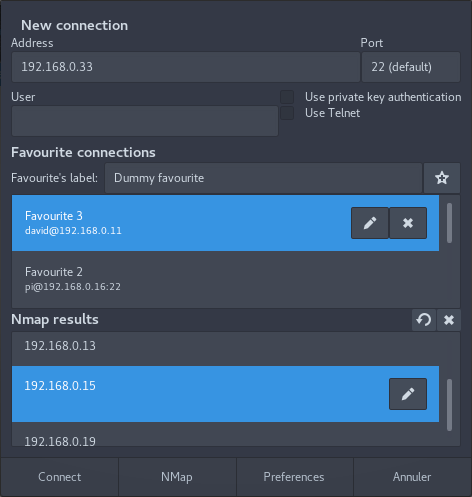
Task: Click into the Address input field
Action: 186,67
